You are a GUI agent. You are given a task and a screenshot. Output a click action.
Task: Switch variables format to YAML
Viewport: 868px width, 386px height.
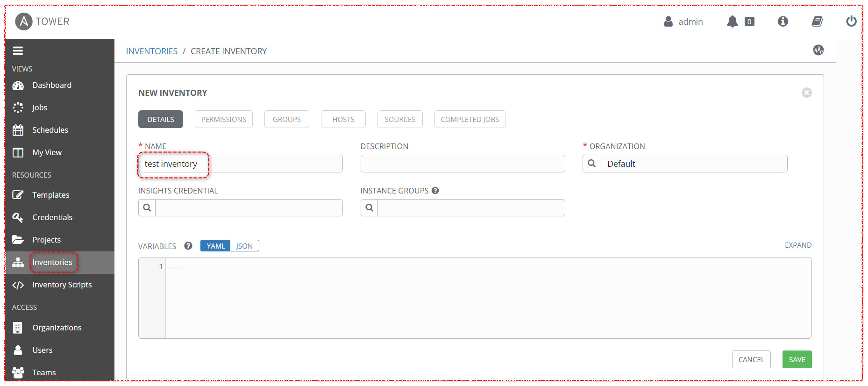point(215,246)
